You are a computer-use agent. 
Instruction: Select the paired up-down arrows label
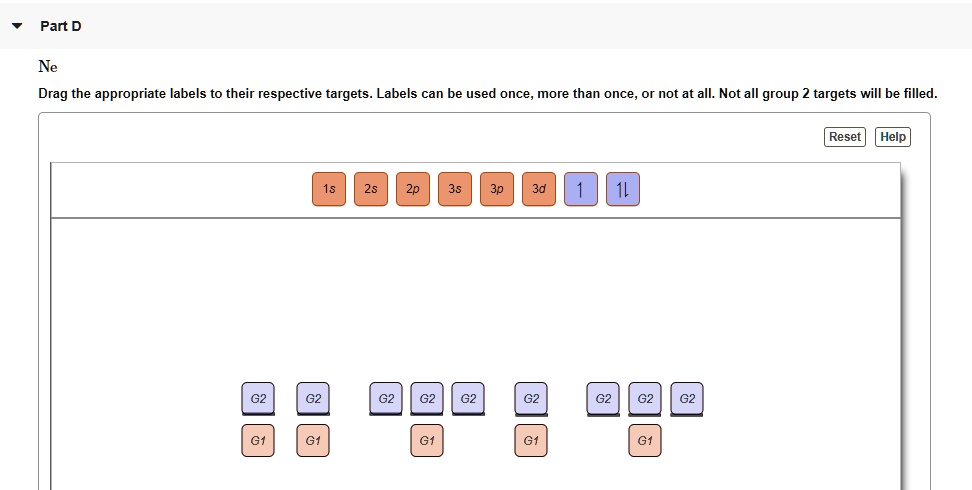623,189
